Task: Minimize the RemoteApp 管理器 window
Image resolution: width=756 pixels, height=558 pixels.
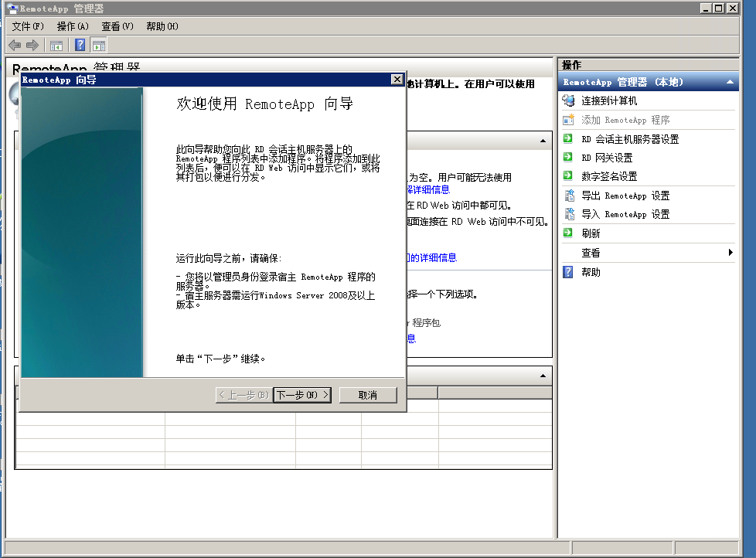Action: click(x=706, y=9)
